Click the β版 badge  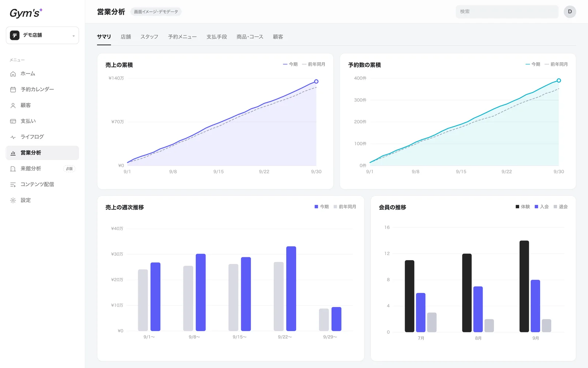69,169
